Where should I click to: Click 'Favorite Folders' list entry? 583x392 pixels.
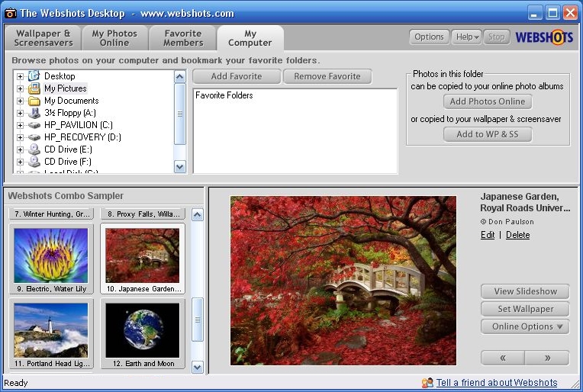[224, 95]
